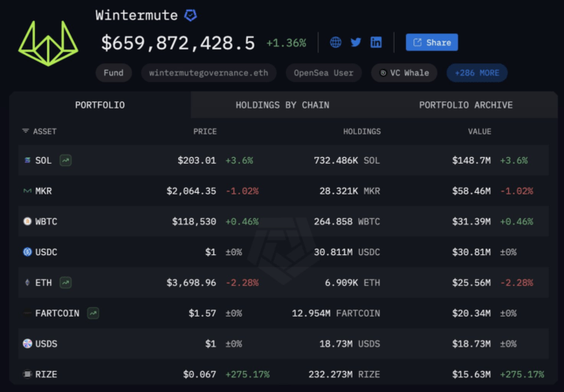Click the verified badge next to Wintermute
The image size is (564, 392).
point(190,15)
